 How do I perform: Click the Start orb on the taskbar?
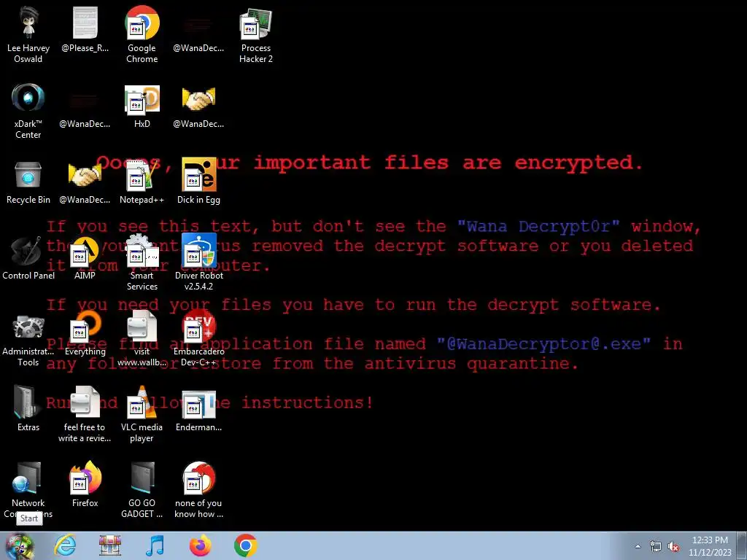[x=18, y=547]
